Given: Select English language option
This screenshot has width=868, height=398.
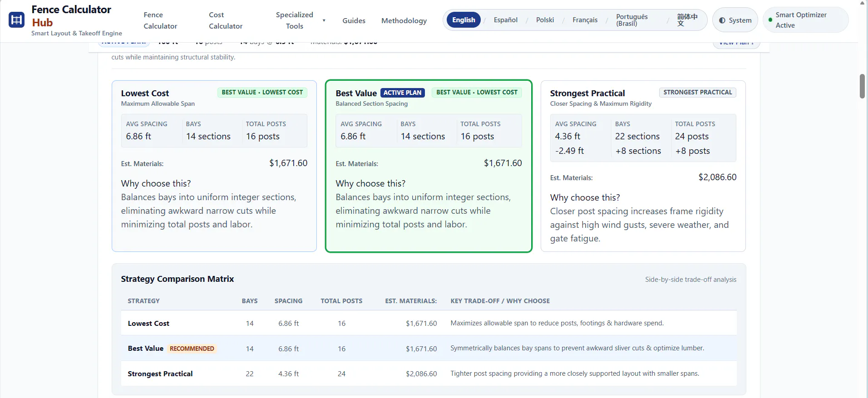Looking at the screenshot, I should pyautogui.click(x=464, y=20).
